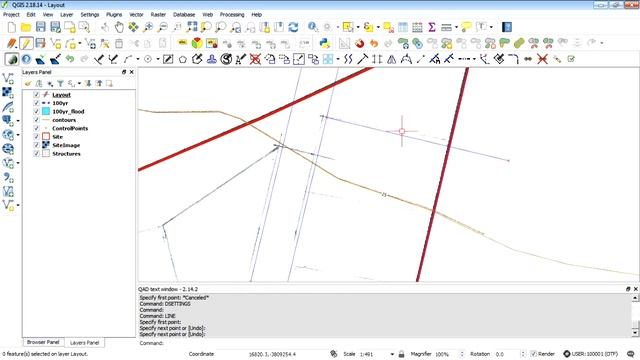Activate the Identify Features tool

point(313,27)
